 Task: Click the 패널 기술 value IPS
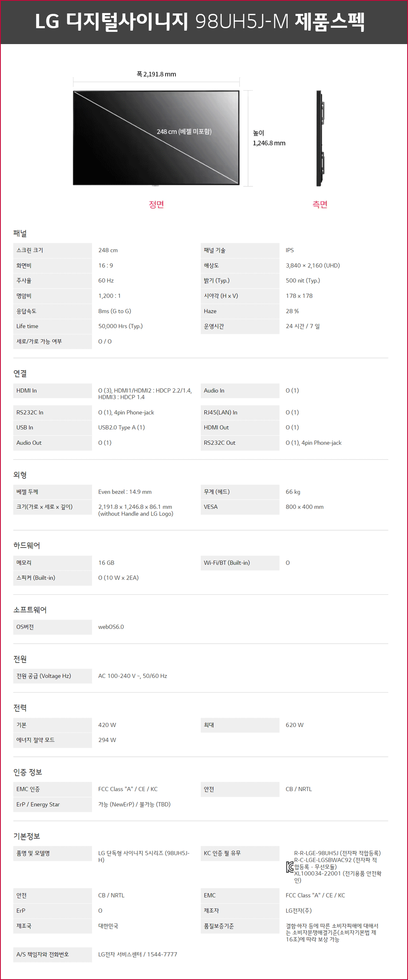pyautogui.click(x=290, y=250)
